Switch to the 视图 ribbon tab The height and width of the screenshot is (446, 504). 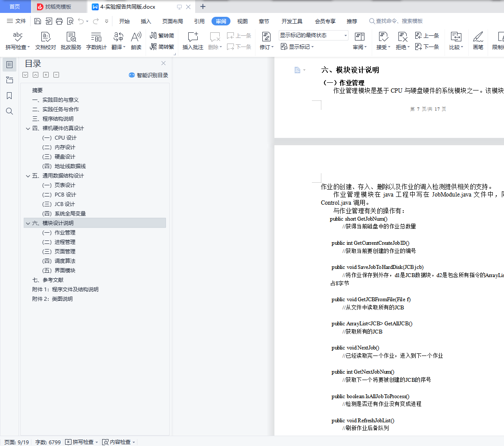coord(243,21)
